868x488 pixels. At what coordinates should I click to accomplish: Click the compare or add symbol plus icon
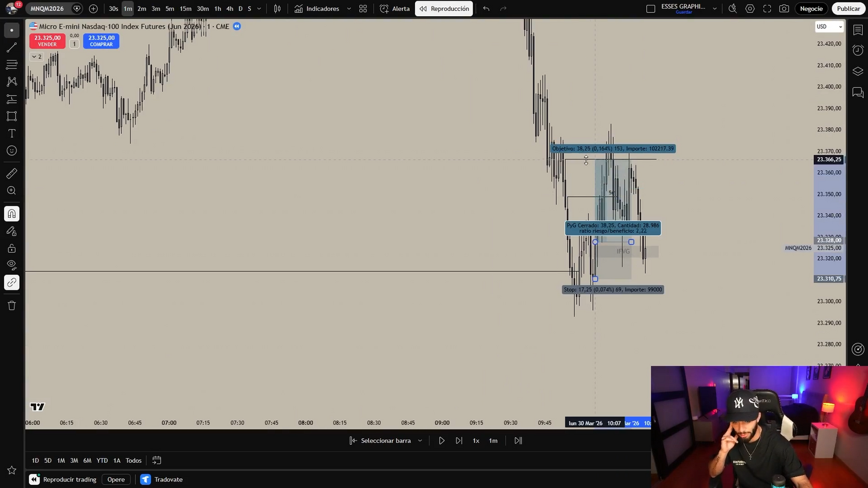coord(93,8)
